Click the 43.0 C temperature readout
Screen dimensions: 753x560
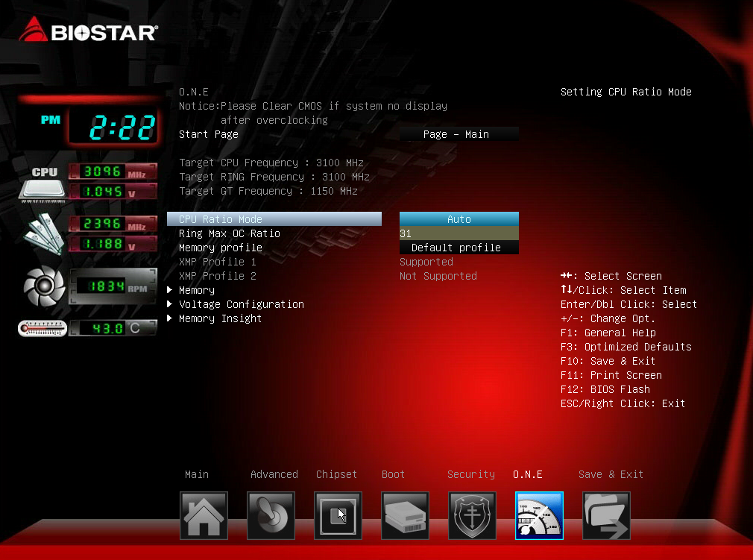click(113, 329)
